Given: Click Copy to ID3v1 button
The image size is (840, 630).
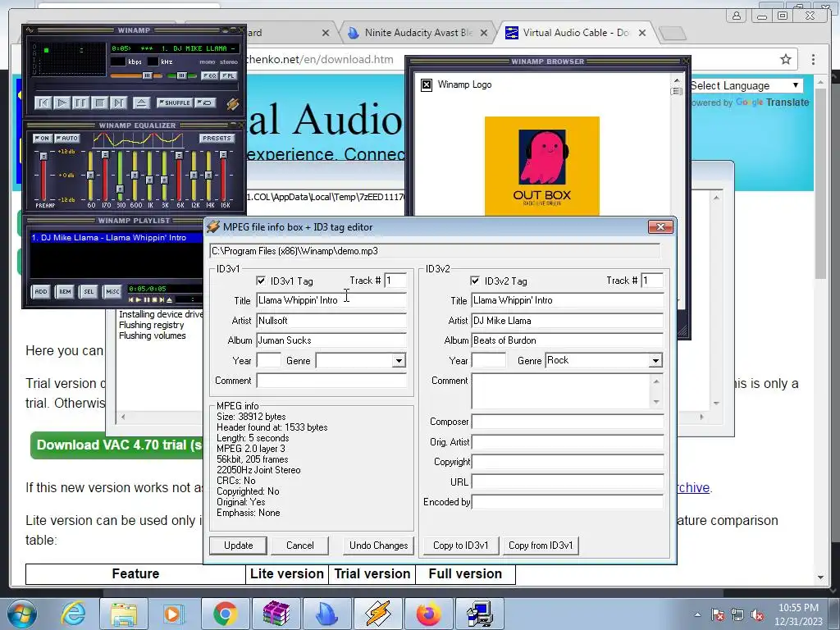Looking at the screenshot, I should tap(461, 546).
